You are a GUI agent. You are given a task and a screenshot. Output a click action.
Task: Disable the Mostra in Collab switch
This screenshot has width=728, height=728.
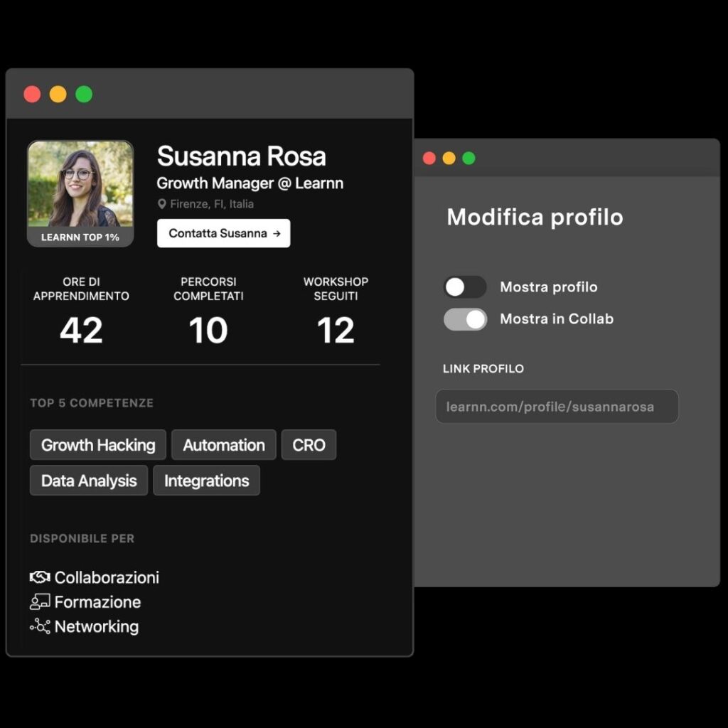point(465,319)
